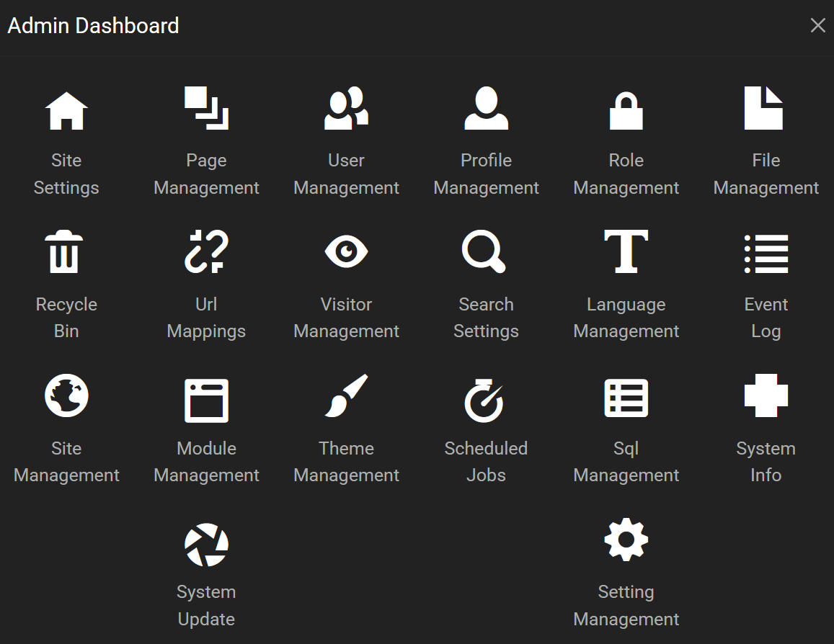Open the Recycle Bin trash icon

click(x=66, y=252)
